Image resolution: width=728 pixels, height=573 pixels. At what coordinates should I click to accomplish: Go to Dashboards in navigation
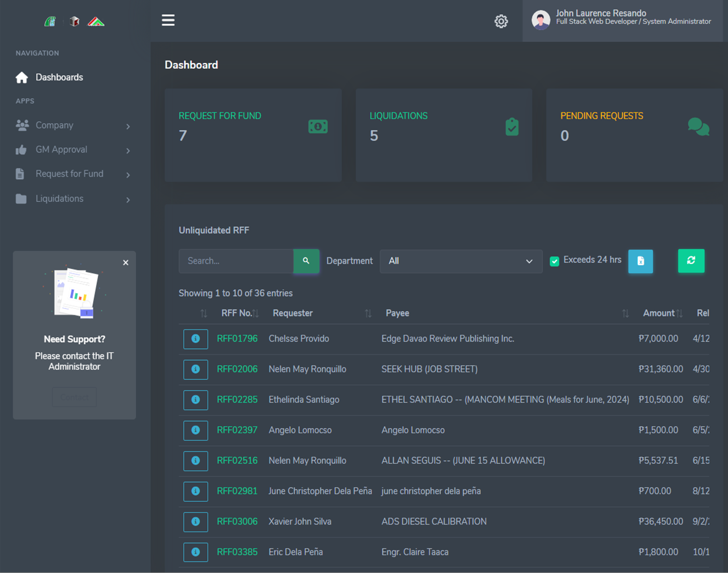point(59,78)
